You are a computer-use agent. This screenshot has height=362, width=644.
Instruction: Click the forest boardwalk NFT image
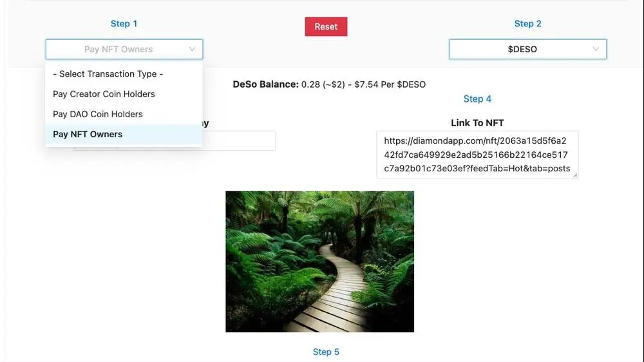point(319,262)
